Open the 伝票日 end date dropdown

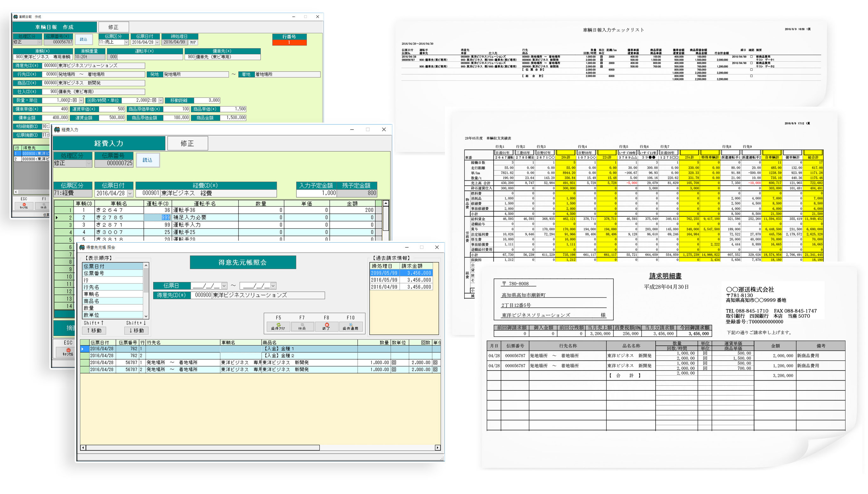pyautogui.click(x=273, y=286)
